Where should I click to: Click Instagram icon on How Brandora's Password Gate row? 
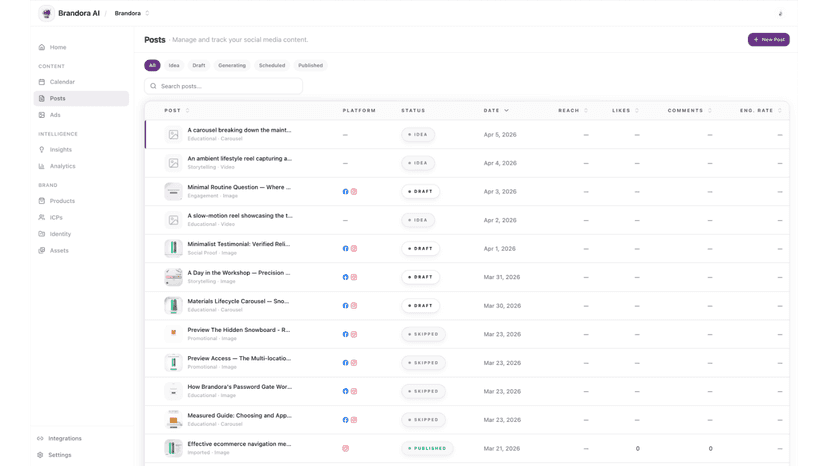pyautogui.click(x=354, y=391)
